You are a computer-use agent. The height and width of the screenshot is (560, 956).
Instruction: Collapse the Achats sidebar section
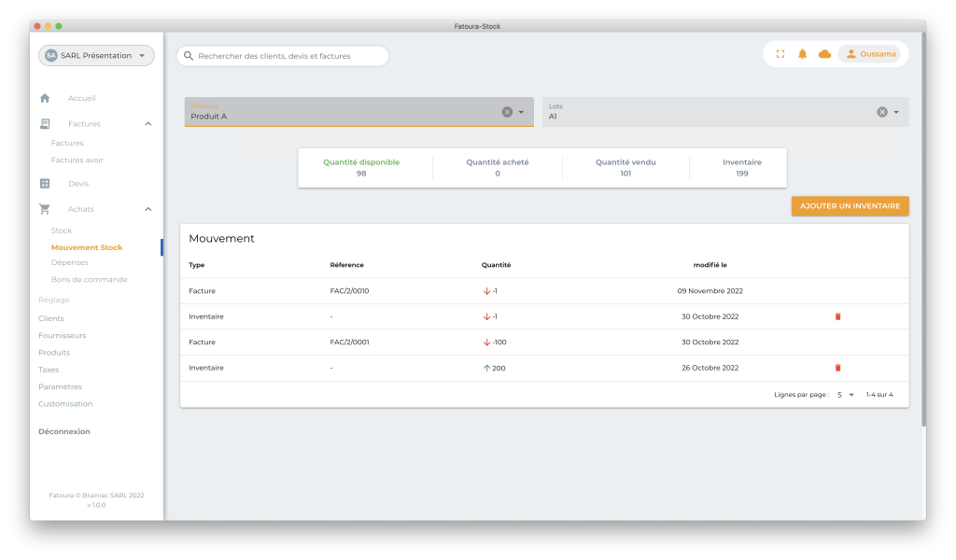point(148,209)
